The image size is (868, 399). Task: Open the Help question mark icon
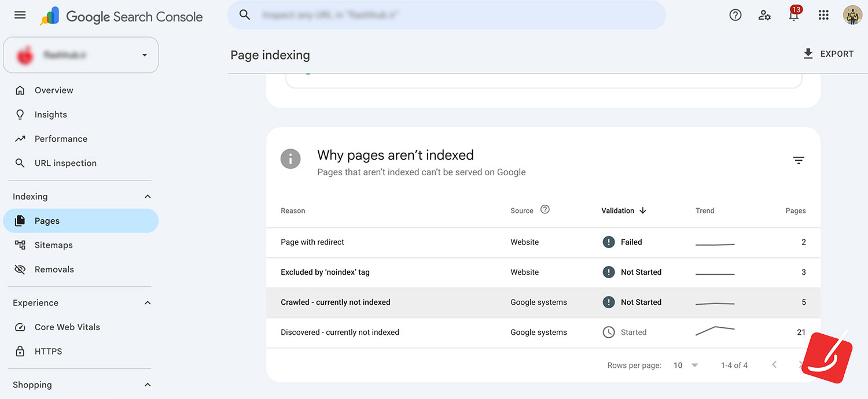(x=735, y=15)
